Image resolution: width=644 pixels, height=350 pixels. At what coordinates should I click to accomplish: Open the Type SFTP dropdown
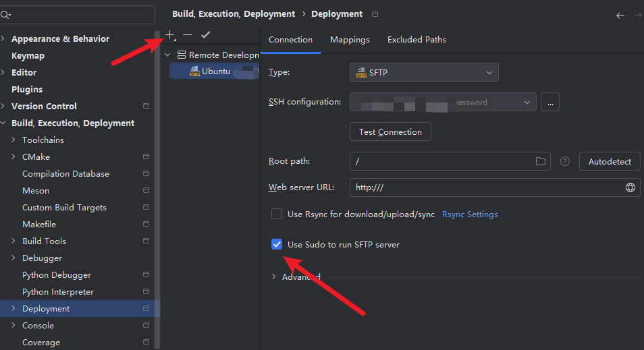point(424,72)
